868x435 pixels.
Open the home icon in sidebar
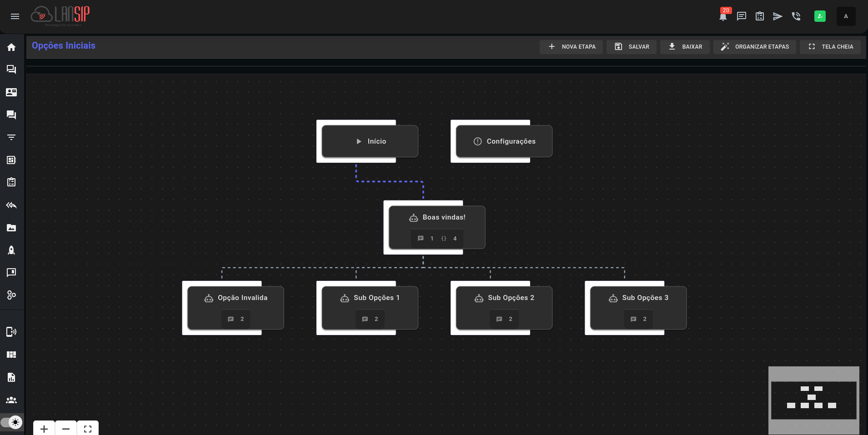pos(11,47)
